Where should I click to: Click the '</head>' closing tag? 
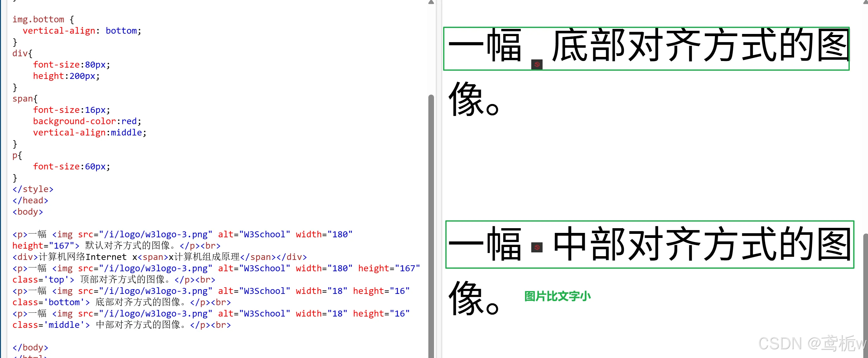[x=30, y=201]
